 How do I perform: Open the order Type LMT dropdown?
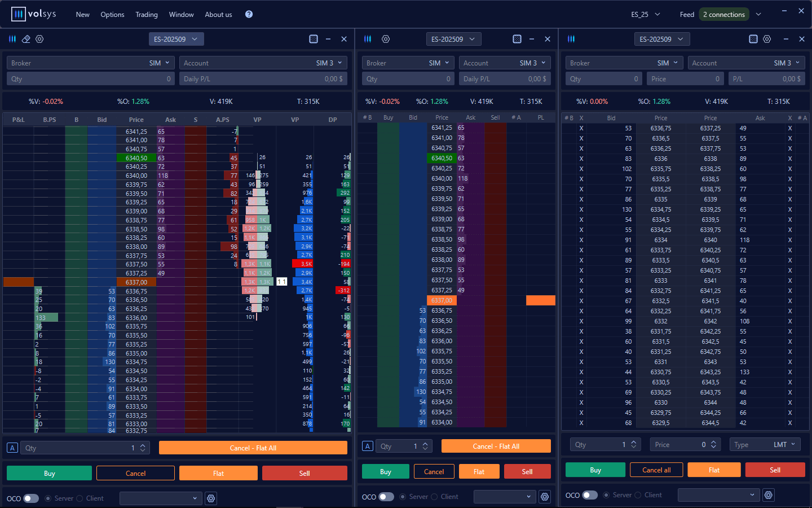(x=765, y=445)
